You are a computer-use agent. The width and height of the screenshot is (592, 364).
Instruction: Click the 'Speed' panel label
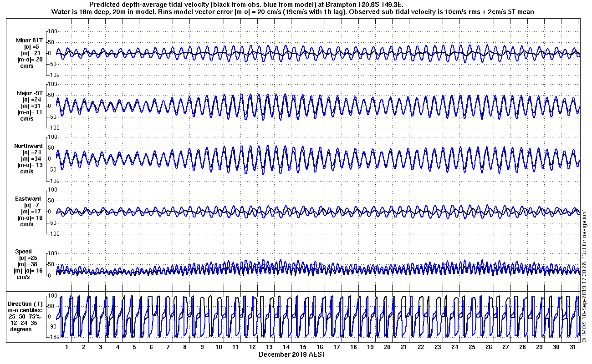24,252
